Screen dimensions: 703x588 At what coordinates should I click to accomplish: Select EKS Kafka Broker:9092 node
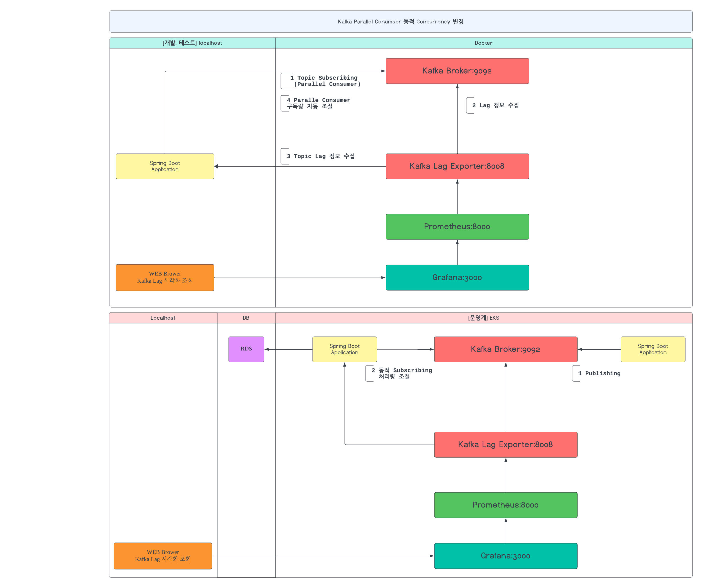point(505,349)
